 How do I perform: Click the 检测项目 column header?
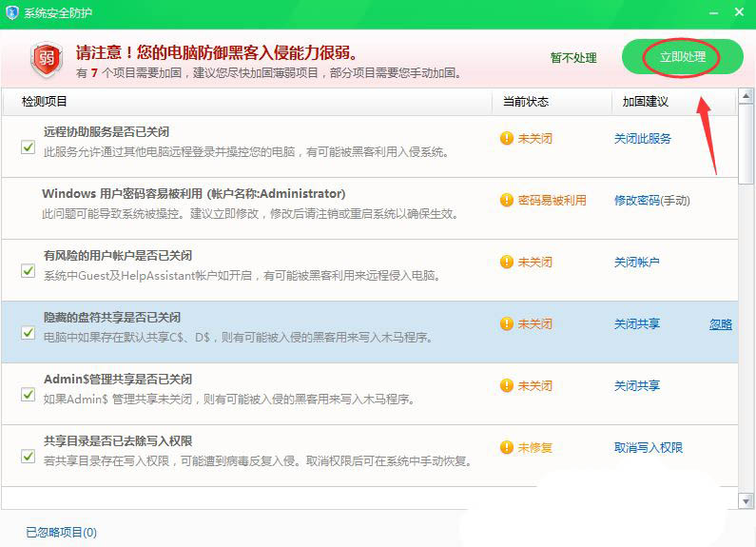(45, 102)
